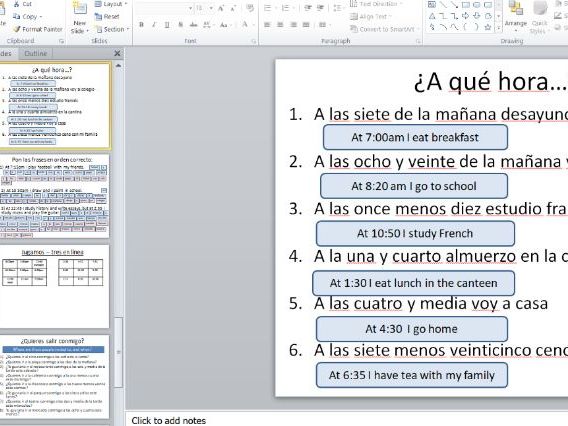Toggle Italic formatting
The height and width of the screenshot is (426, 568).
click(x=154, y=25)
